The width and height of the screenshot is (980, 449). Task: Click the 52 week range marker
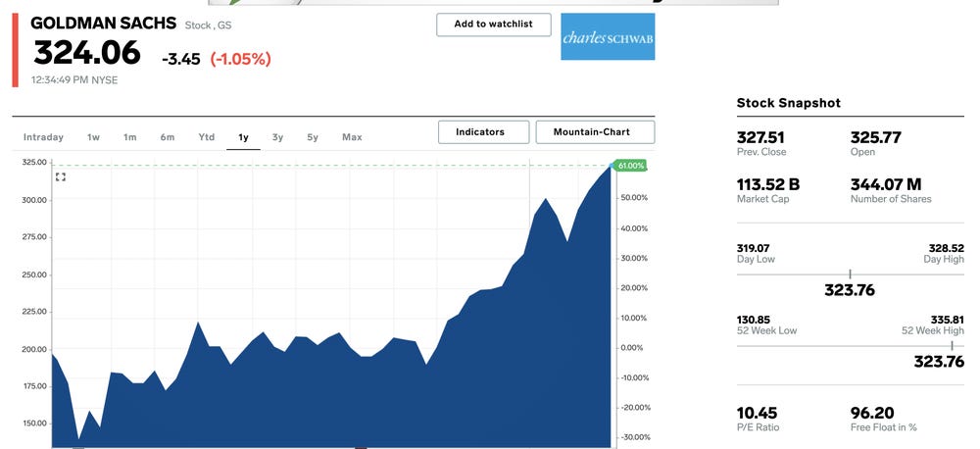(x=953, y=346)
